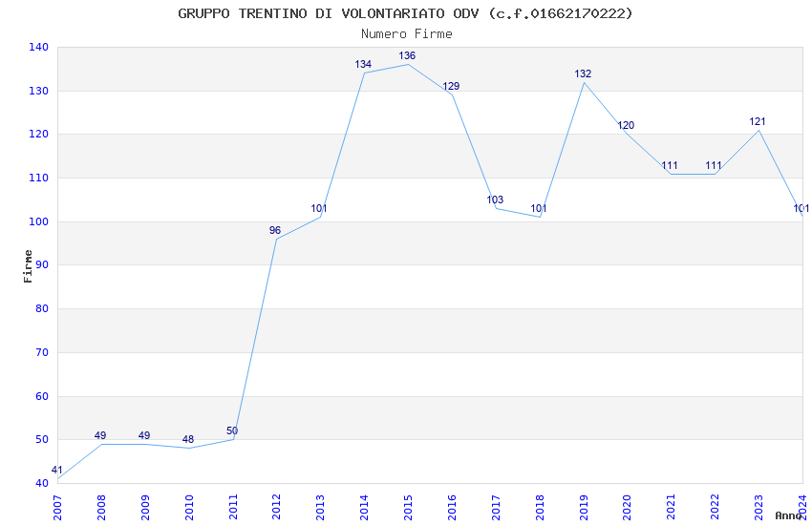Click the 2010 year label
Viewport: 812px width, 525px height.
189,508
